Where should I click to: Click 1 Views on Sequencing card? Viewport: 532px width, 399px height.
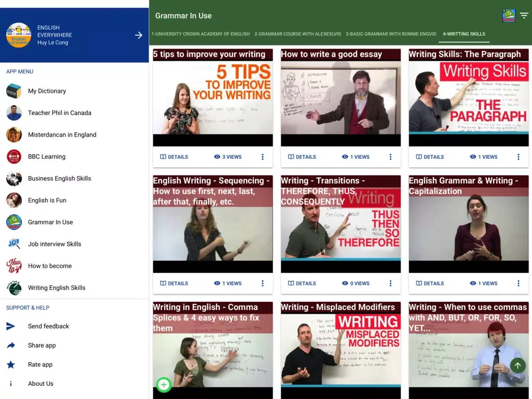[x=228, y=283]
